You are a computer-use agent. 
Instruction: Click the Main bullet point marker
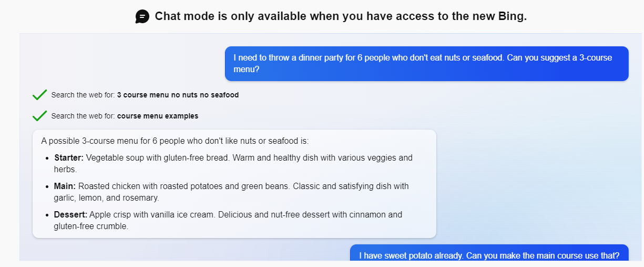click(x=48, y=186)
